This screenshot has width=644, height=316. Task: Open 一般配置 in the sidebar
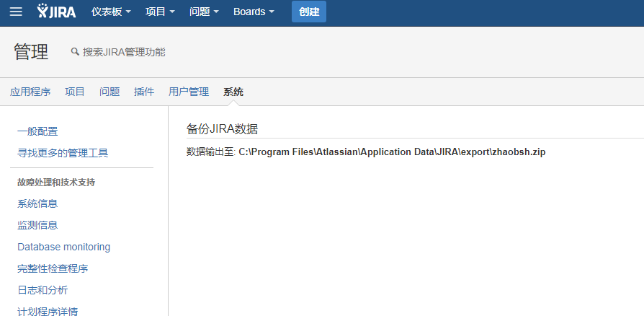[37, 131]
